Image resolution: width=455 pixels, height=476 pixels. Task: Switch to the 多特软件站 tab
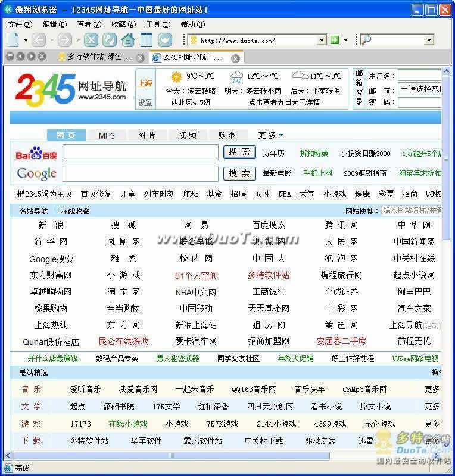[95, 57]
